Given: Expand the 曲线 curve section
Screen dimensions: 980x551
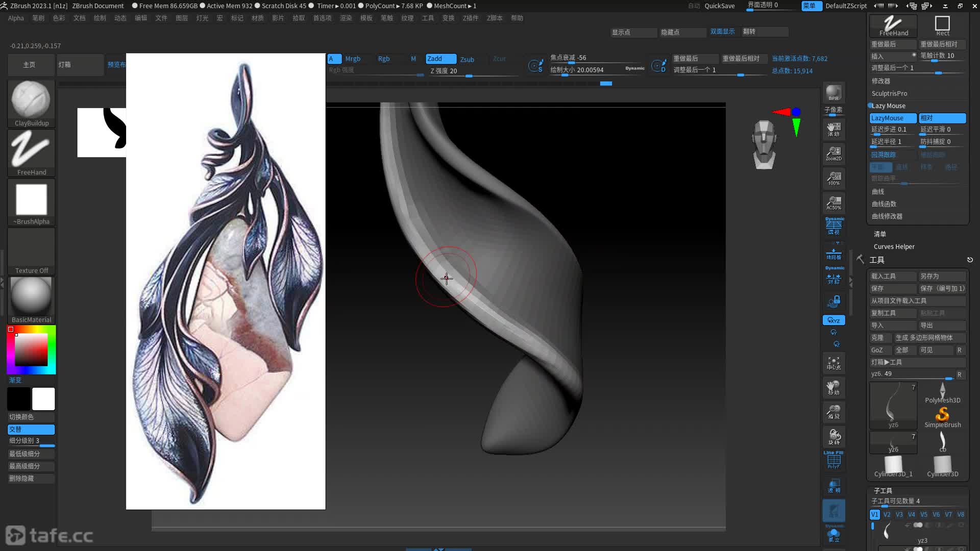Looking at the screenshot, I should click(x=878, y=192).
